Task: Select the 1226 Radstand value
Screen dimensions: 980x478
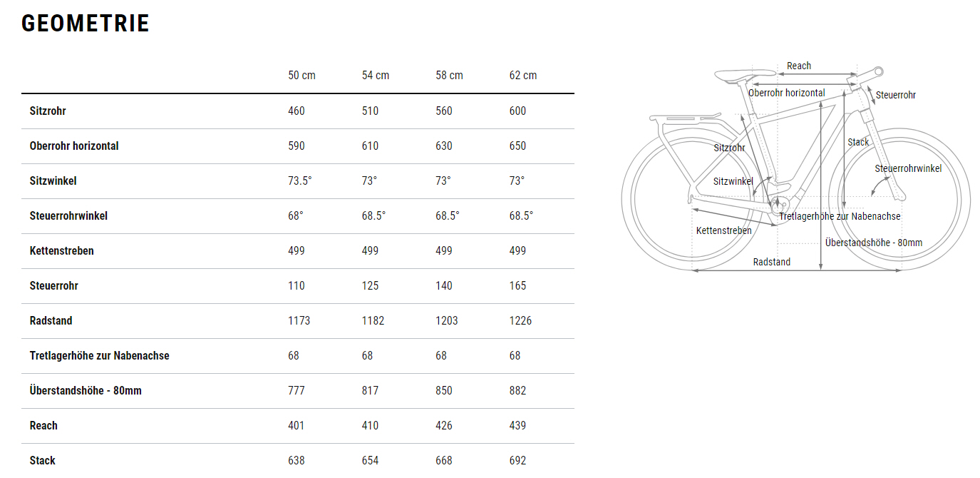Action: coord(520,321)
